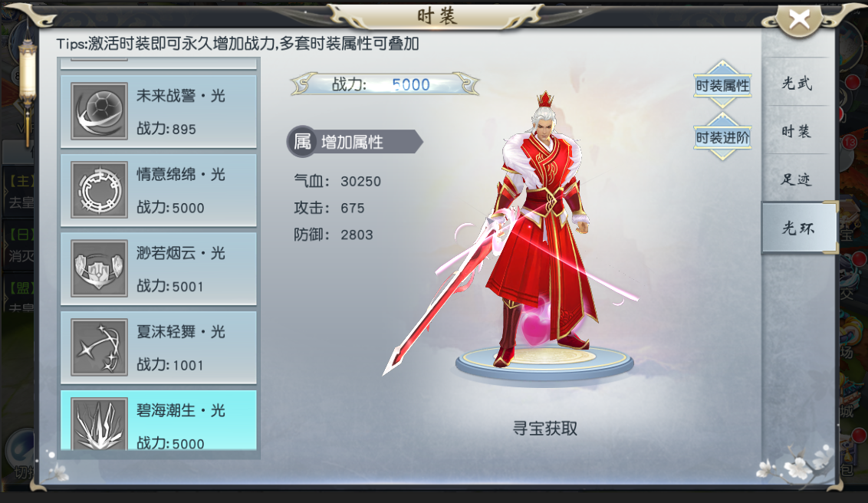Click the 增加属性 header label

352,142
